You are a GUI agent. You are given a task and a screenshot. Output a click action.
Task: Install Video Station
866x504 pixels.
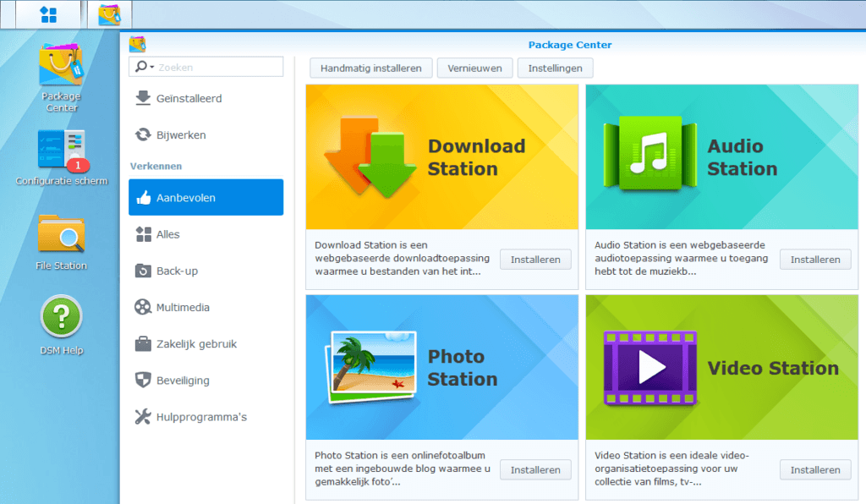point(815,470)
